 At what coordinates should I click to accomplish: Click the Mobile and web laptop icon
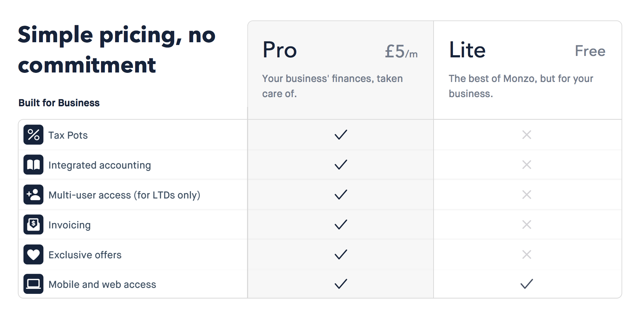33,284
